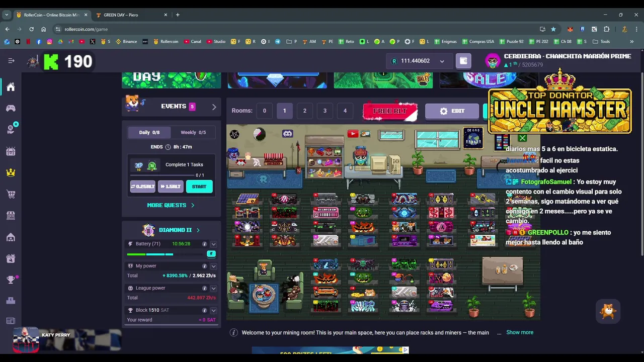Toggle the battery lightning recharge button
644x362 pixels.
211,254
